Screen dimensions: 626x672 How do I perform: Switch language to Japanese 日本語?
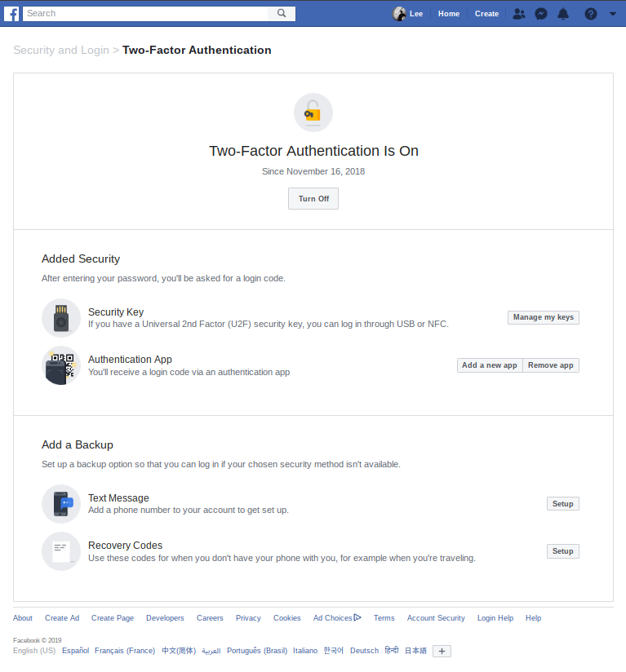tap(416, 651)
